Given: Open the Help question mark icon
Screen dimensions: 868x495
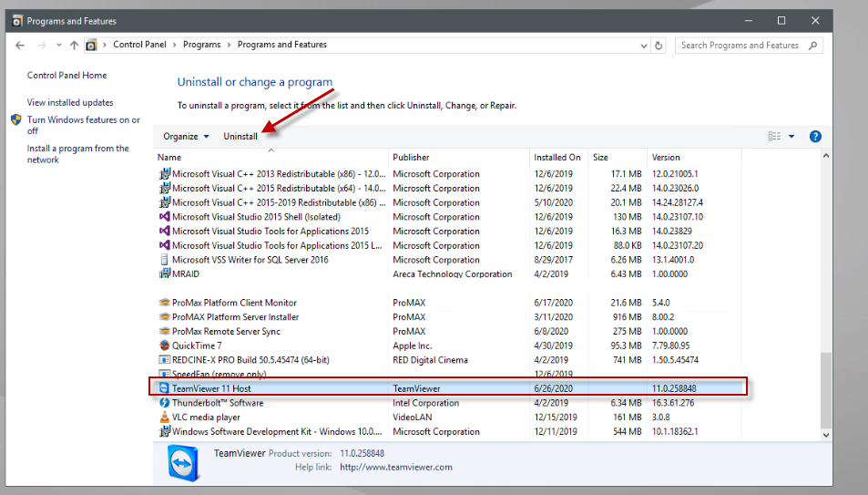Looking at the screenshot, I should [815, 137].
